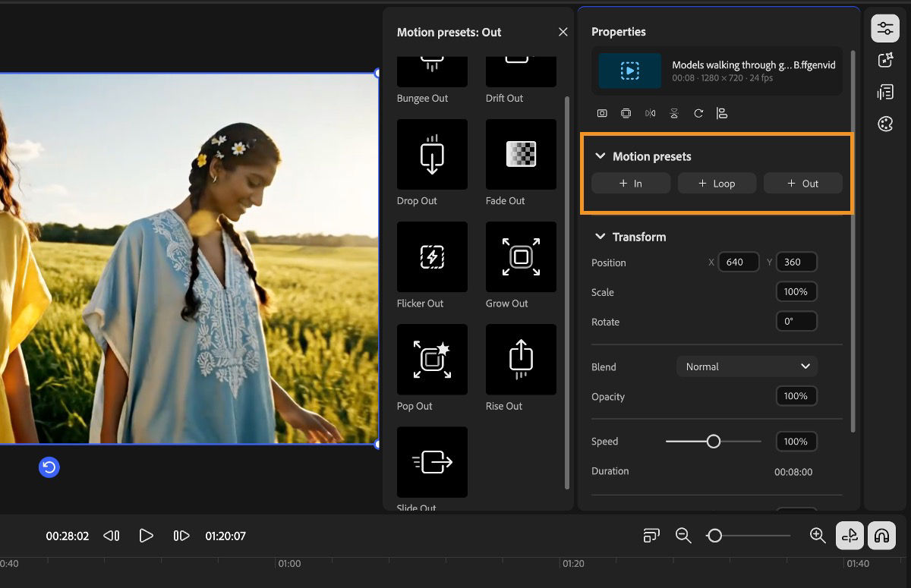Viewport: 911px width, 588px height.
Task: Apply the Slide Out motion preset
Action: [432, 461]
